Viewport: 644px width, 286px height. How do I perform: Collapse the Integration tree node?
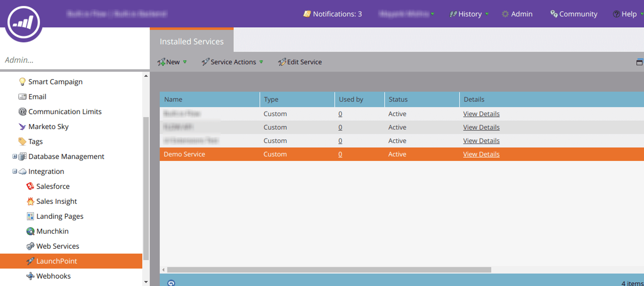(15, 171)
